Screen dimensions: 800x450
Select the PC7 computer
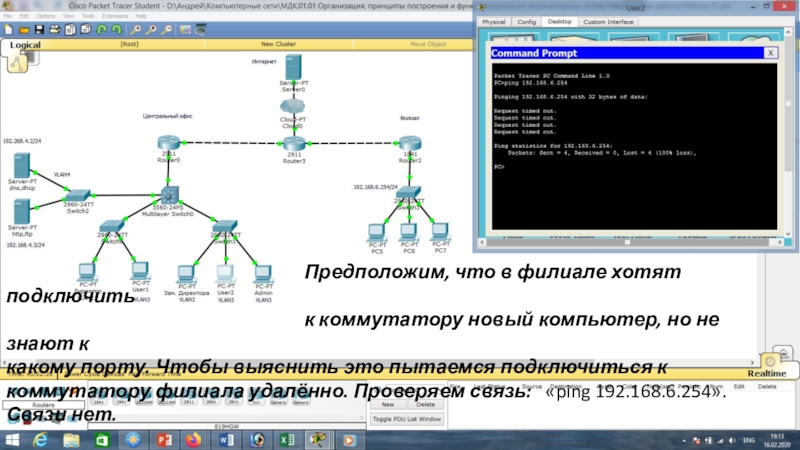tap(440, 231)
